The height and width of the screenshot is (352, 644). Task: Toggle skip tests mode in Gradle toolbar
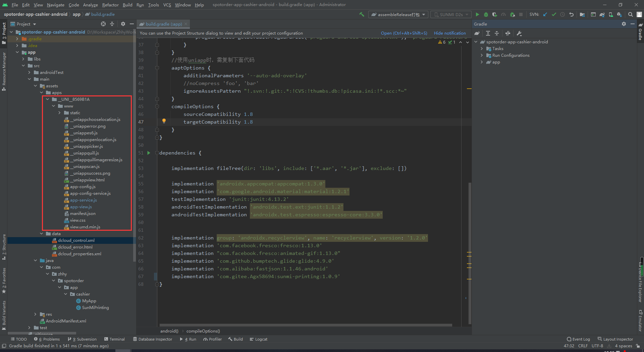[507, 33]
